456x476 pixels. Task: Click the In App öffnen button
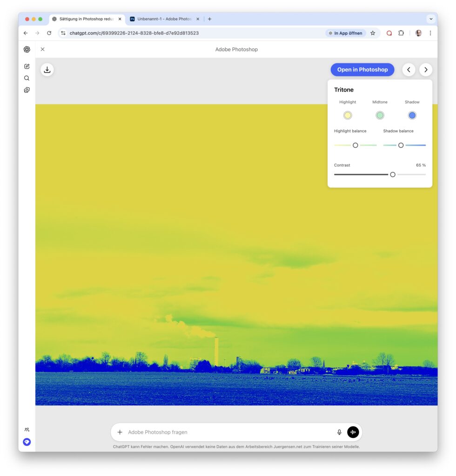click(x=345, y=33)
